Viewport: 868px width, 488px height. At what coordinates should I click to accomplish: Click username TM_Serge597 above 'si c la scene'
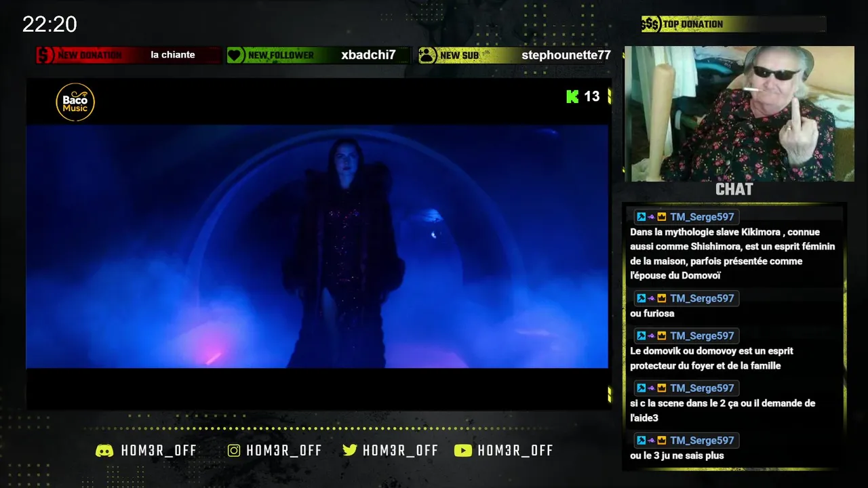[702, 388]
